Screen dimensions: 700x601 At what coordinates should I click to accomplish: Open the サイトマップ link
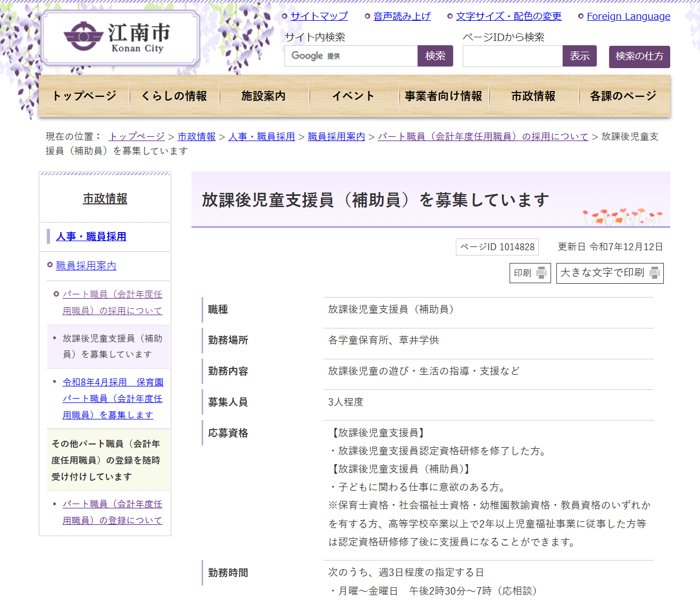tap(319, 17)
